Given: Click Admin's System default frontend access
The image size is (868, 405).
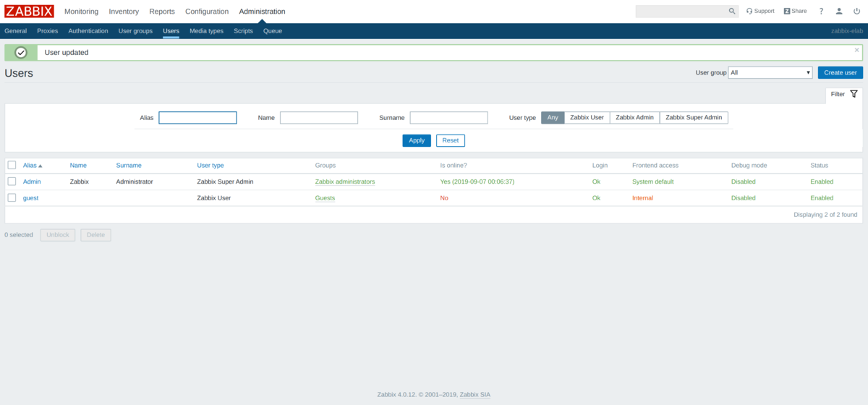Looking at the screenshot, I should [652, 182].
